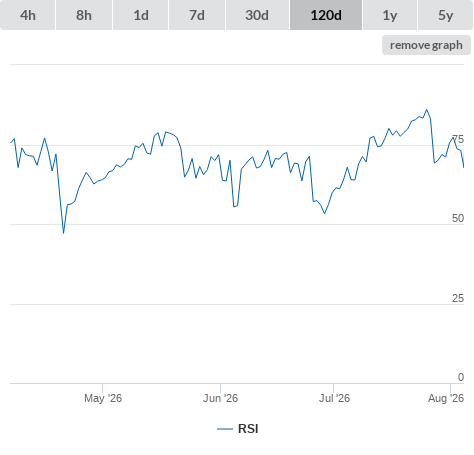Click the RSI peak near late July

click(x=427, y=110)
